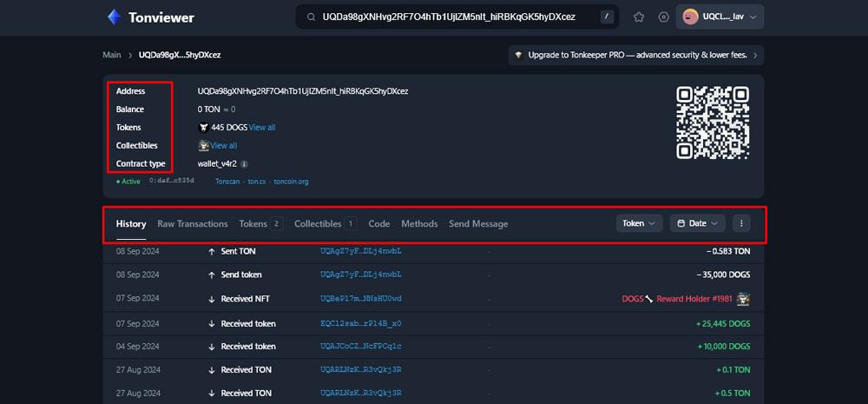Switch to the Raw Transactions tab
This screenshot has height=404, width=868.
193,224
